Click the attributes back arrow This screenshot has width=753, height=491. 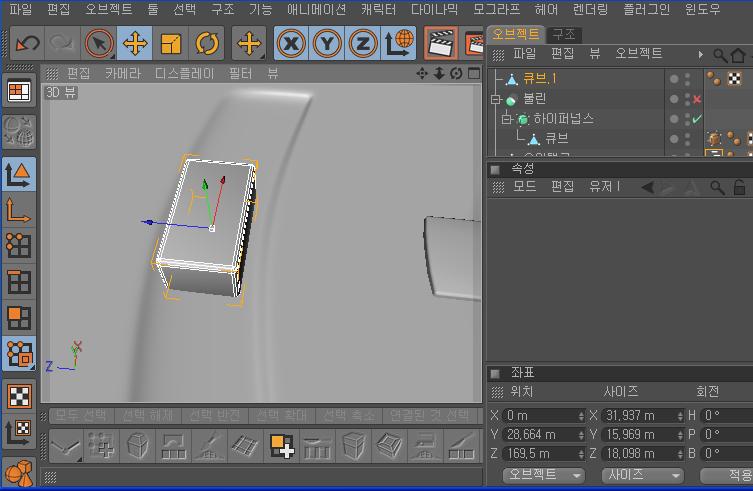(648, 187)
